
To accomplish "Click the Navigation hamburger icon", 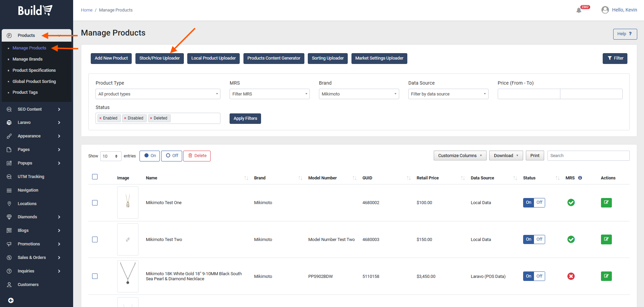I will click(x=9, y=190).
